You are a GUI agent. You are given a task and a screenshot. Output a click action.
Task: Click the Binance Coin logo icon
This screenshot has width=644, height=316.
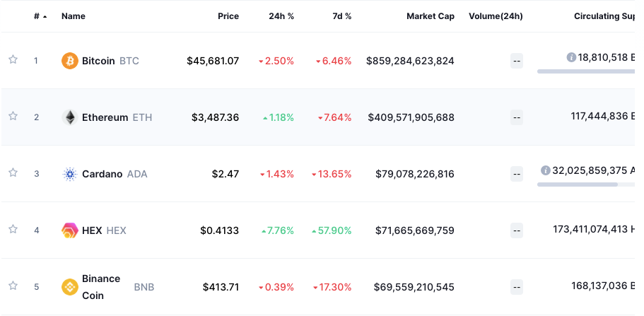click(69, 287)
